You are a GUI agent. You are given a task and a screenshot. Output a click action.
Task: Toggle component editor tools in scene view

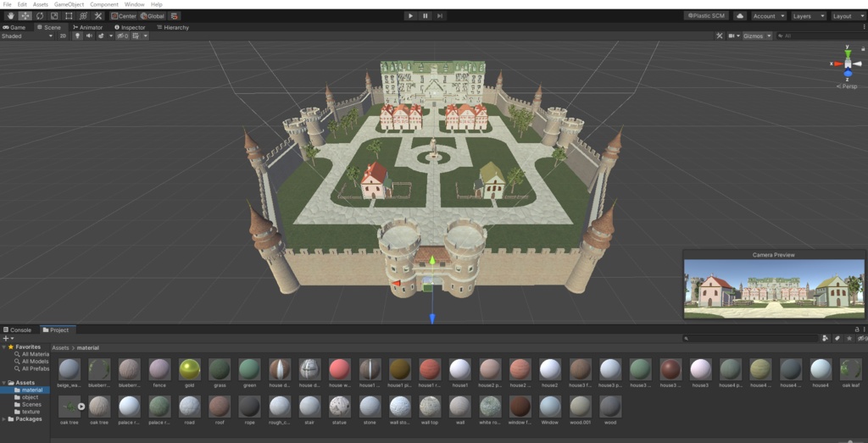click(719, 36)
